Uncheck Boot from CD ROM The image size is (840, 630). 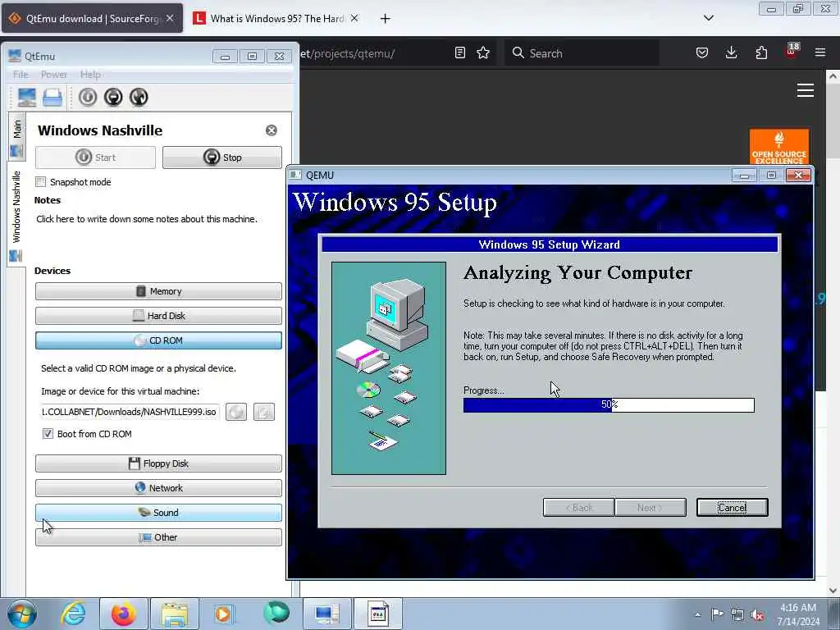[48, 434]
